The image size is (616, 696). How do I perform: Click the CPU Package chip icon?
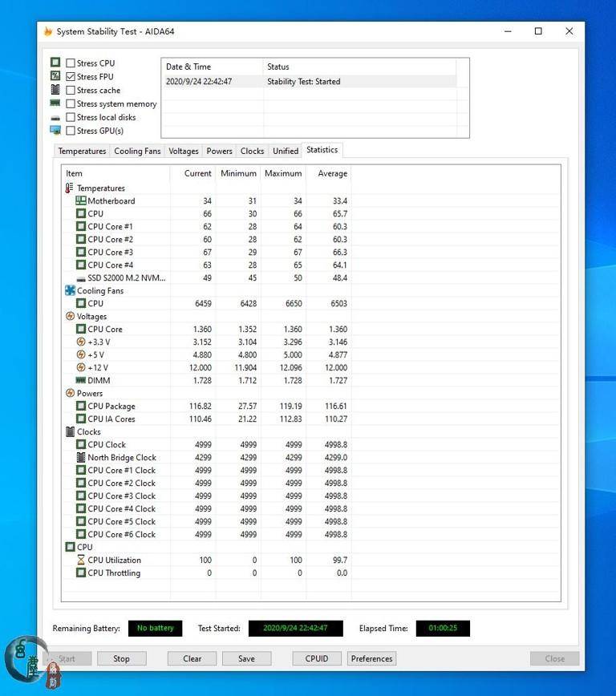point(81,406)
